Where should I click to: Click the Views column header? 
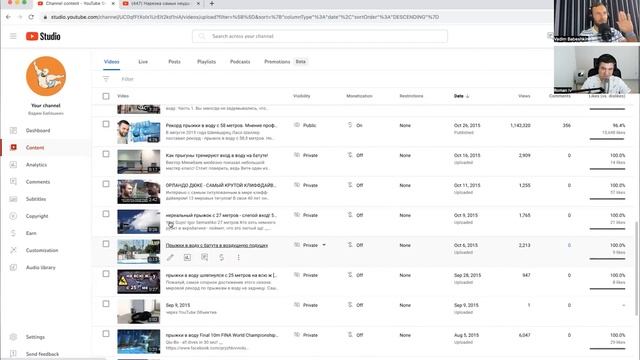click(524, 96)
